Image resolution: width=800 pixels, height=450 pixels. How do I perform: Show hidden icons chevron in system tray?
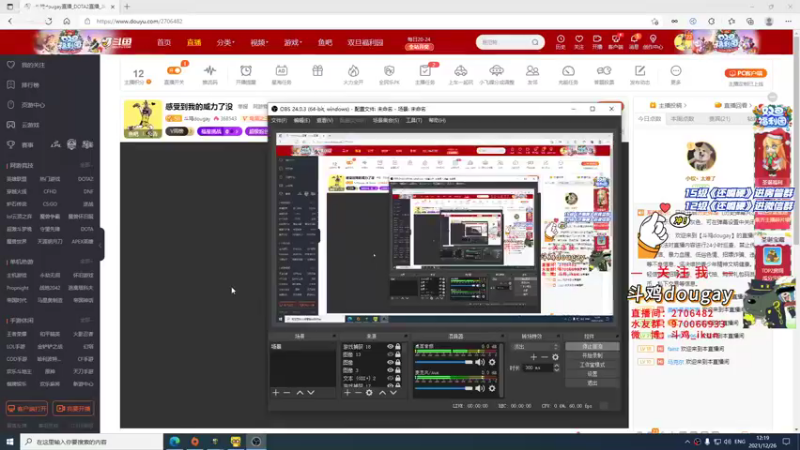687,442
